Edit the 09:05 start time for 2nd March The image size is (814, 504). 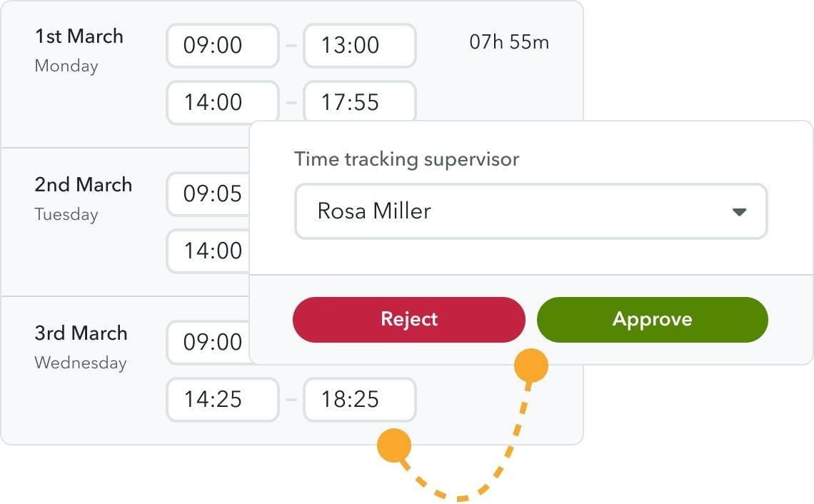point(207,194)
